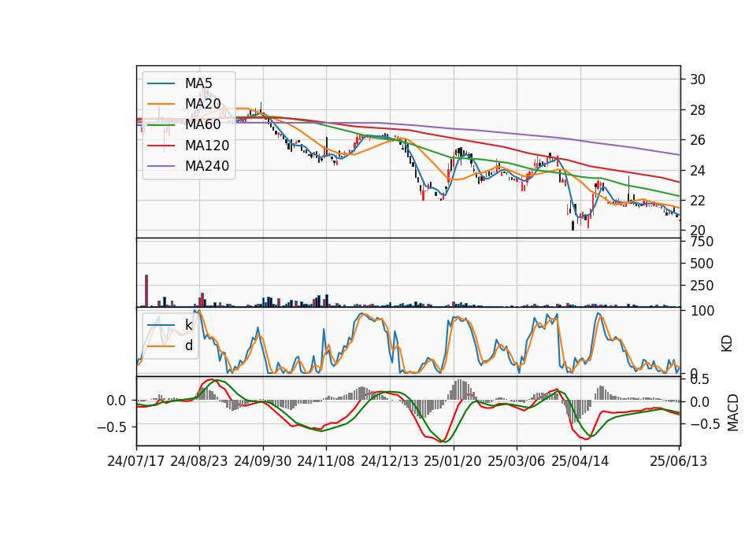Click the MA240 legend label
The image size is (756, 543).
pos(207,166)
